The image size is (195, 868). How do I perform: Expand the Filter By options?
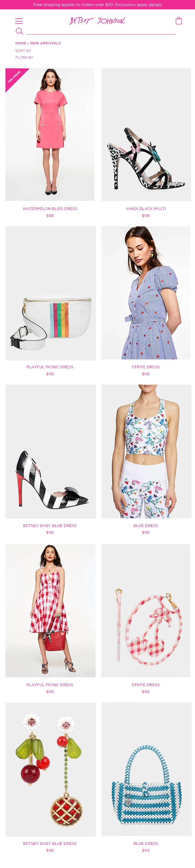tap(24, 57)
